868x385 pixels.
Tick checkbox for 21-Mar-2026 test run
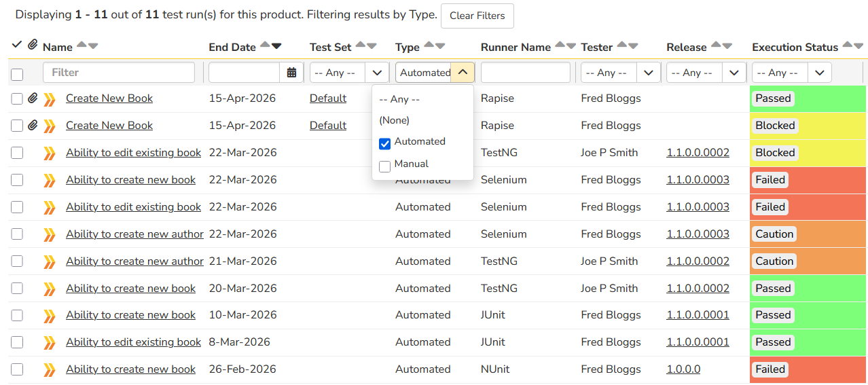point(17,261)
